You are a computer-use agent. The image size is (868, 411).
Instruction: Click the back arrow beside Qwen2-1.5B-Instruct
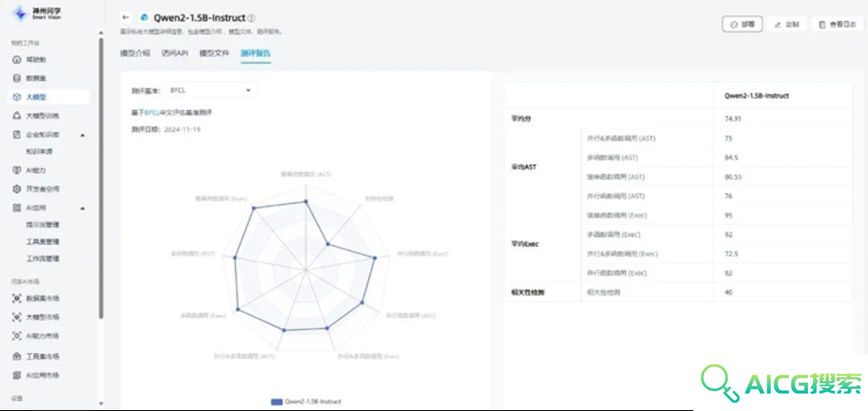126,17
